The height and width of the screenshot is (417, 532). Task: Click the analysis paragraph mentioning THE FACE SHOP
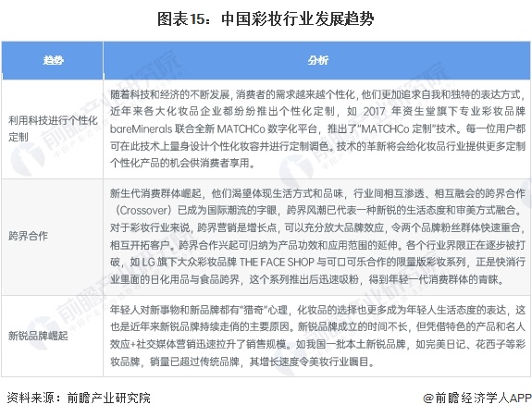[317, 237]
